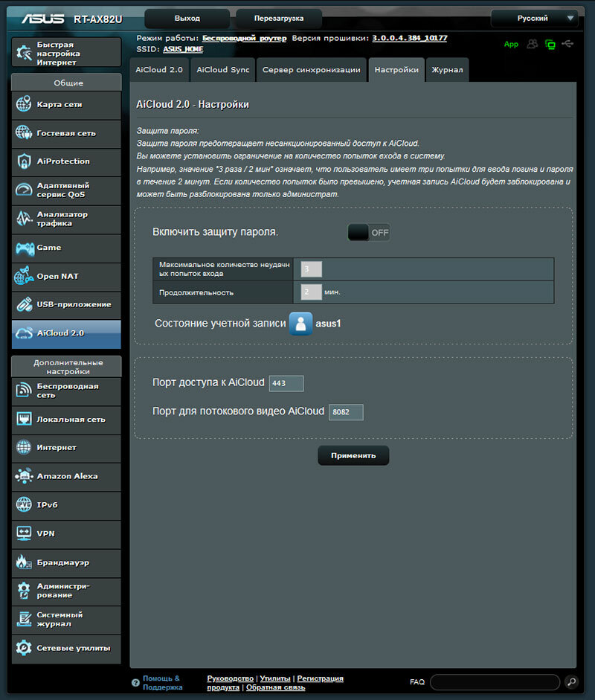Toggle the password protection OFF switch
Screen dimensions: 595x700
pos(369,232)
